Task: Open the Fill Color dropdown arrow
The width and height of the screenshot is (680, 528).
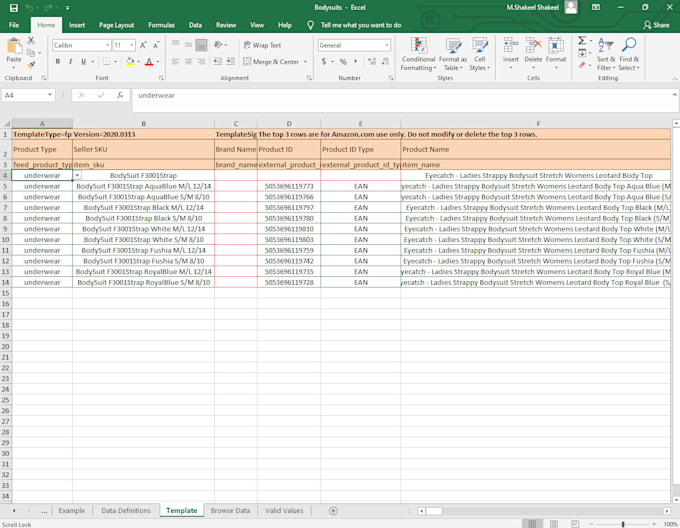Action: point(138,62)
